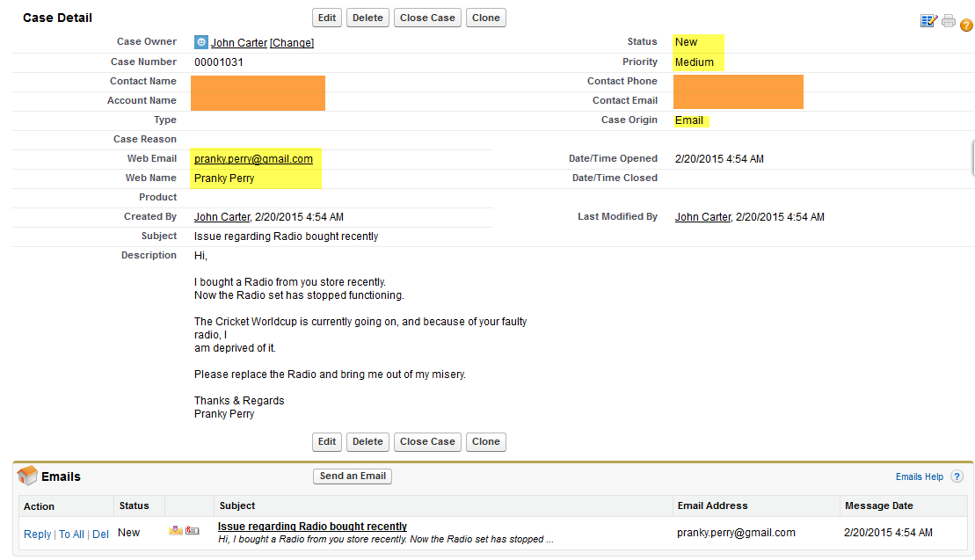Open help via the orange question mark icon

click(966, 25)
